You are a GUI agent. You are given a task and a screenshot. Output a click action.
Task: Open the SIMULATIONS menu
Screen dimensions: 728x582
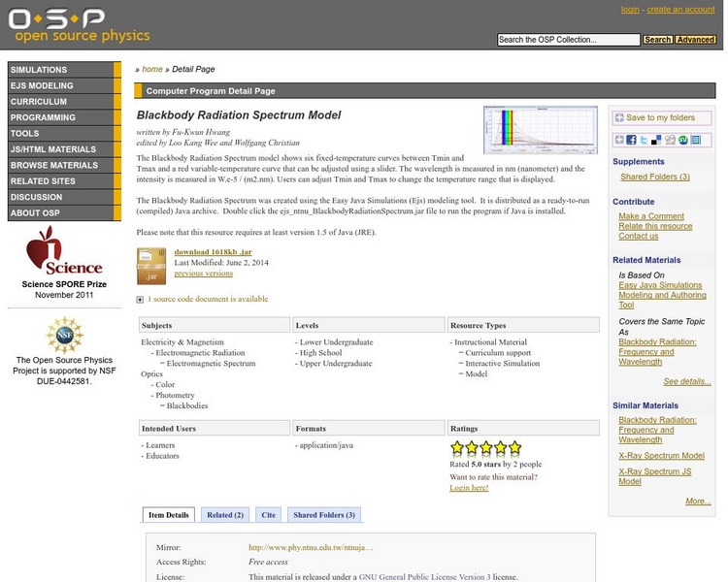coord(64,70)
